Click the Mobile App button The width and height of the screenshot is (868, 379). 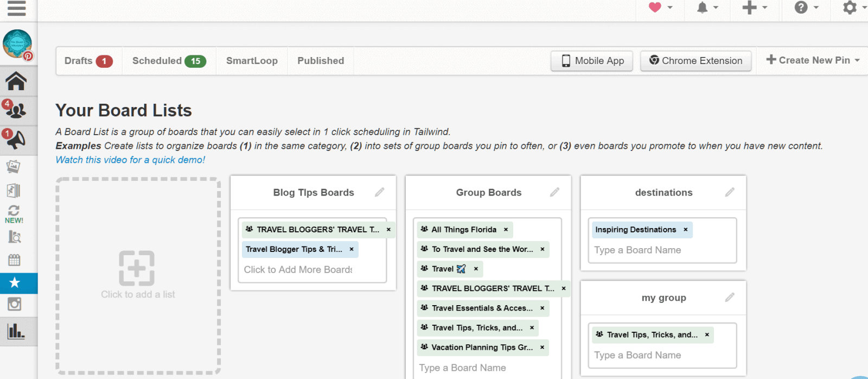592,61
